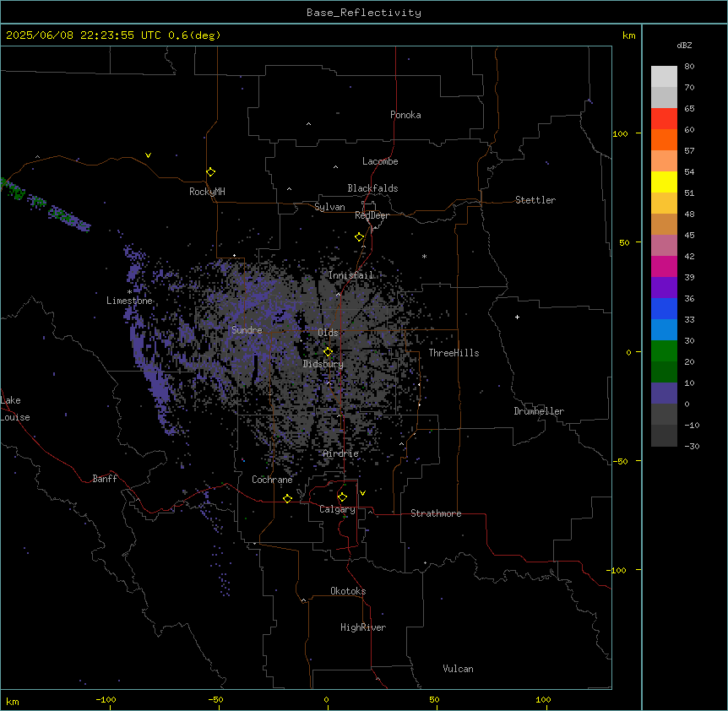
Task: Click the HighRiver label
Action: (363, 627)
